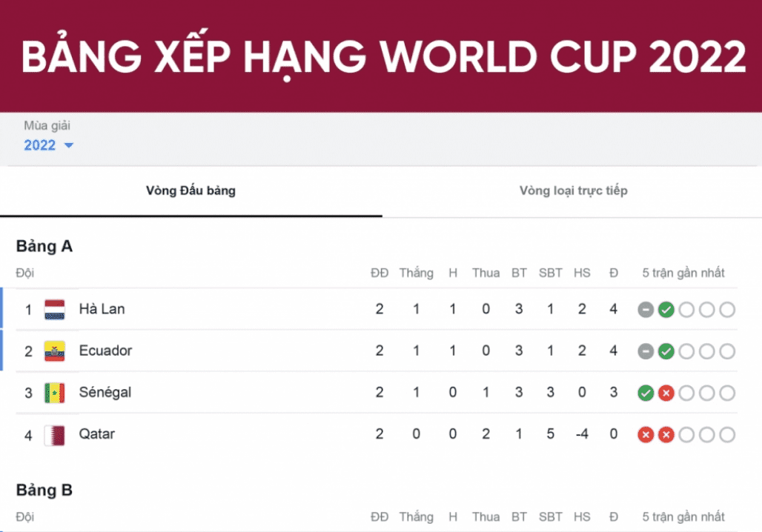
Task: Click Hà Lan's gray draw result icon
Action: 646,310
